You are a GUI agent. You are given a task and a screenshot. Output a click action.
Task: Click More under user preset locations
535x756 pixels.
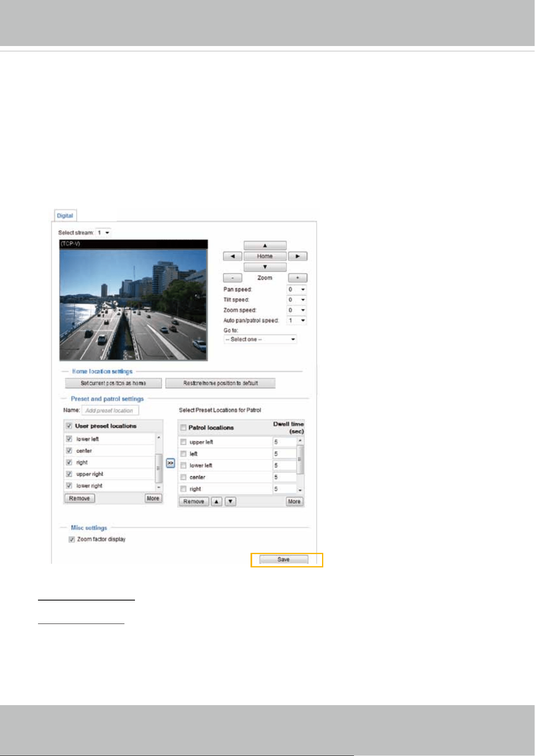(153, 498)
